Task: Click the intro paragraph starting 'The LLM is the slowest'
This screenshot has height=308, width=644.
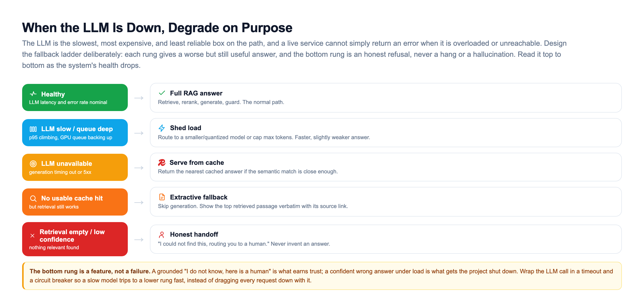Action: tap(294, 54)
